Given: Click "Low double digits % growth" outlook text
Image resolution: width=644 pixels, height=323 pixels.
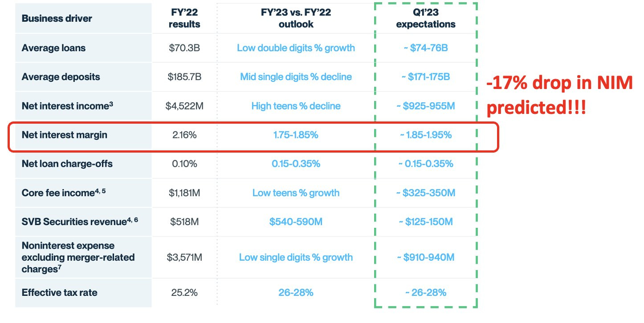Looking at the screenshot, I should [296, 48].
